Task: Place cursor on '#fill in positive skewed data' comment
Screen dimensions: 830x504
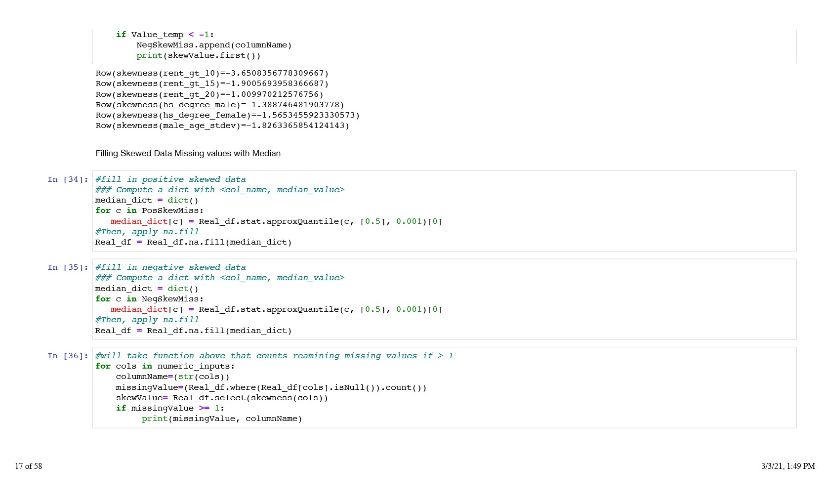Action: 170,179
